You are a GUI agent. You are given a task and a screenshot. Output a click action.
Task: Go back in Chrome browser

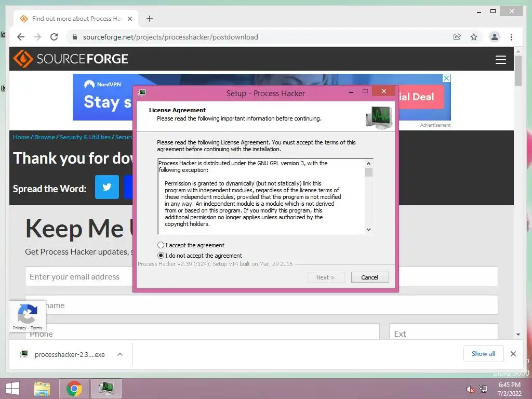(x=21, y=37)
